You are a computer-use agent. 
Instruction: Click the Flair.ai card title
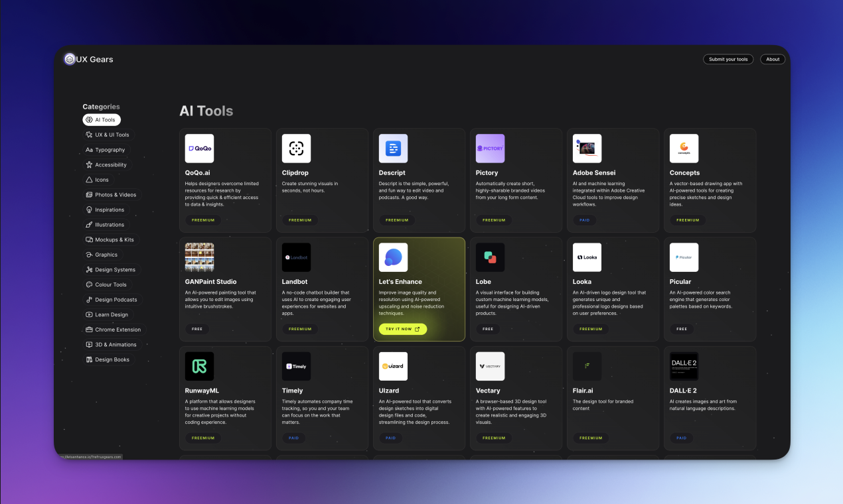click(x=583, y=391)
